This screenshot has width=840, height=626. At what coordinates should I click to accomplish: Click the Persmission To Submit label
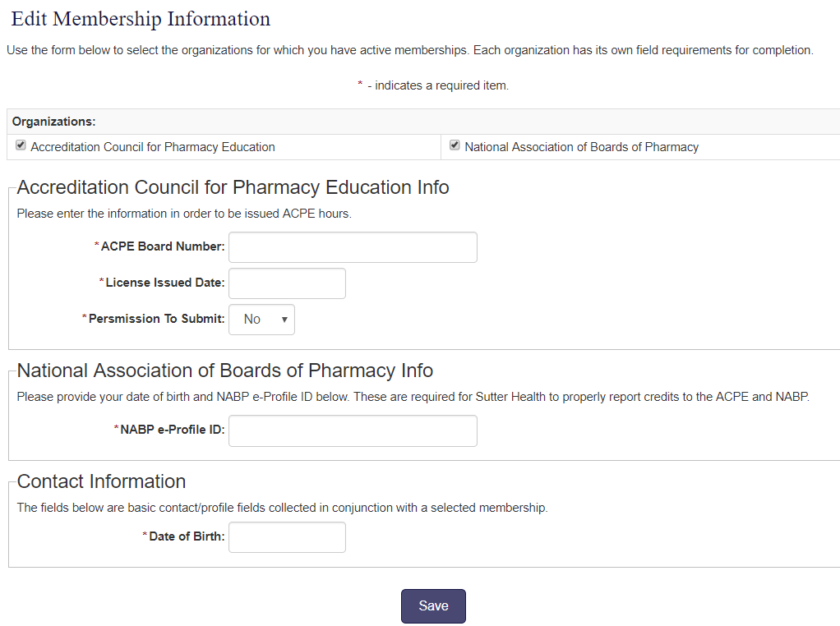(156, 319)
